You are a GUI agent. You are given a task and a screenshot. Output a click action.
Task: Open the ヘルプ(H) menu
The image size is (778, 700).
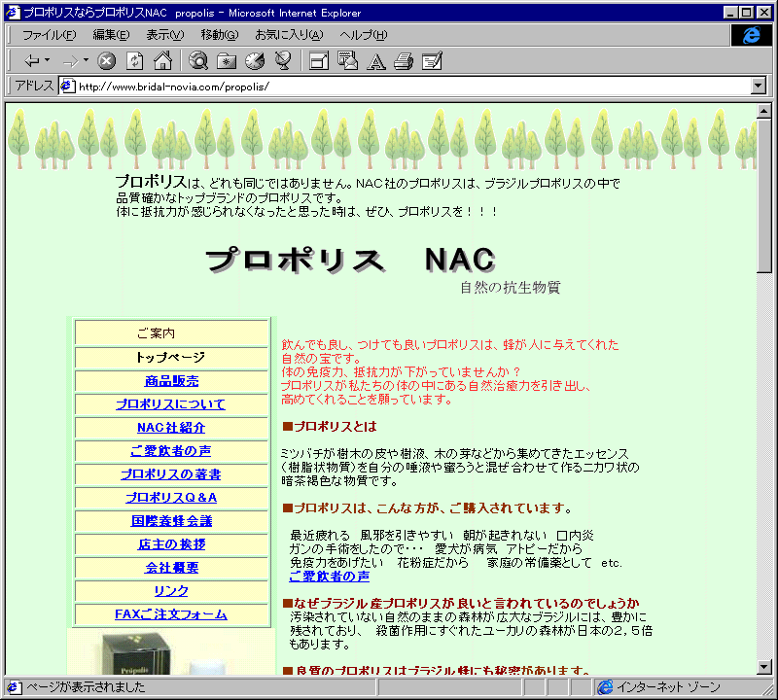tap(363, 35)
